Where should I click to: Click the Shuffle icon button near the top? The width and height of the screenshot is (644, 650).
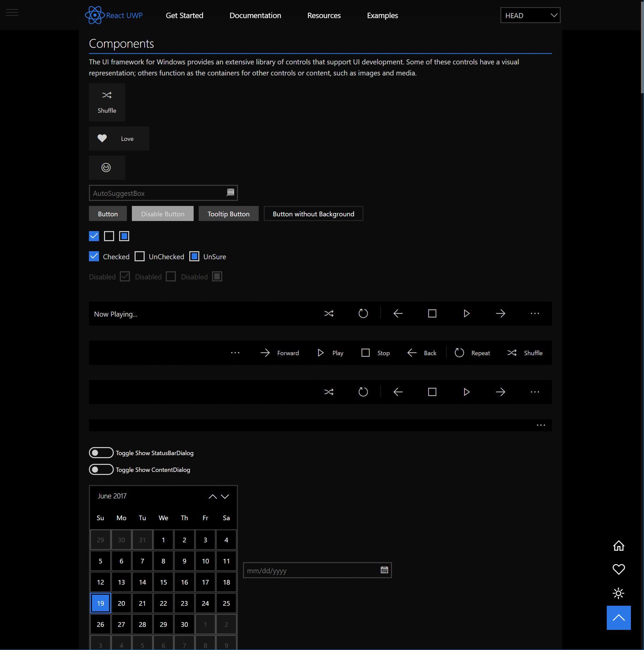click(106, 95)
